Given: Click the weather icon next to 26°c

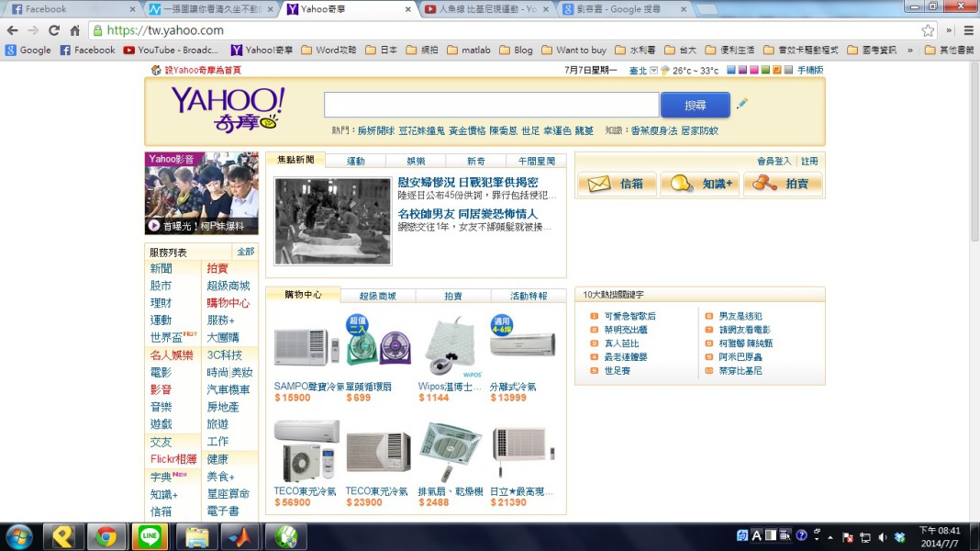Looking at the screenshot, I should coord(665,70).
